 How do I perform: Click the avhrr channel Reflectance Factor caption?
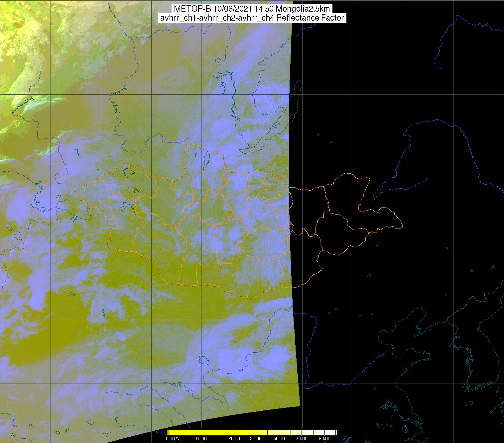(x=251, y=18)
